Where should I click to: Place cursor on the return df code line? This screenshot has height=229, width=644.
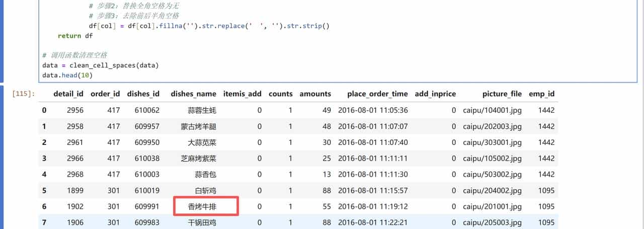pyautogui.click(x=75, y=36)
